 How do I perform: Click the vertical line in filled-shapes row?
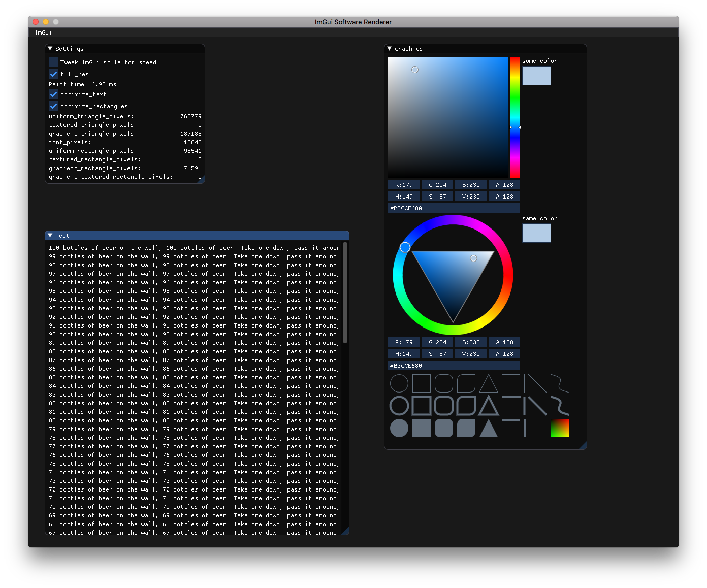[525, 428]
